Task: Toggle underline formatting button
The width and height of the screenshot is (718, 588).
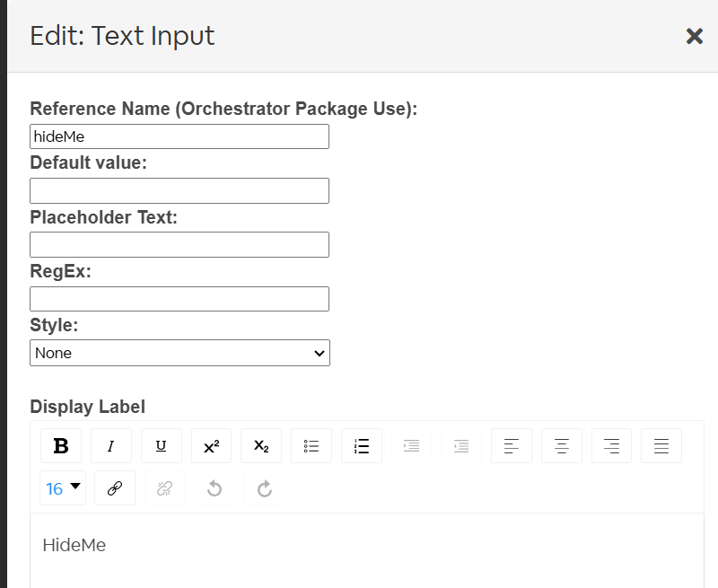Action: pos(162,446)
